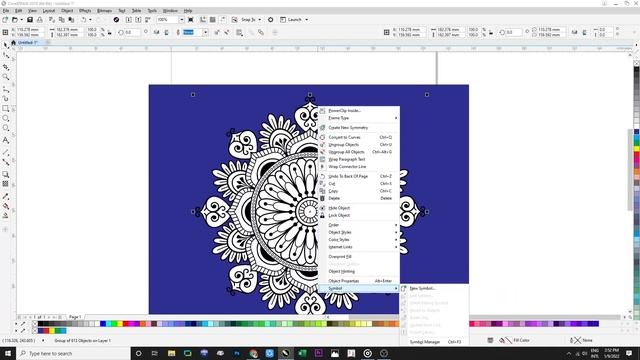Toggle Show rulers button
Screen dimensions: 640x360
203,20
